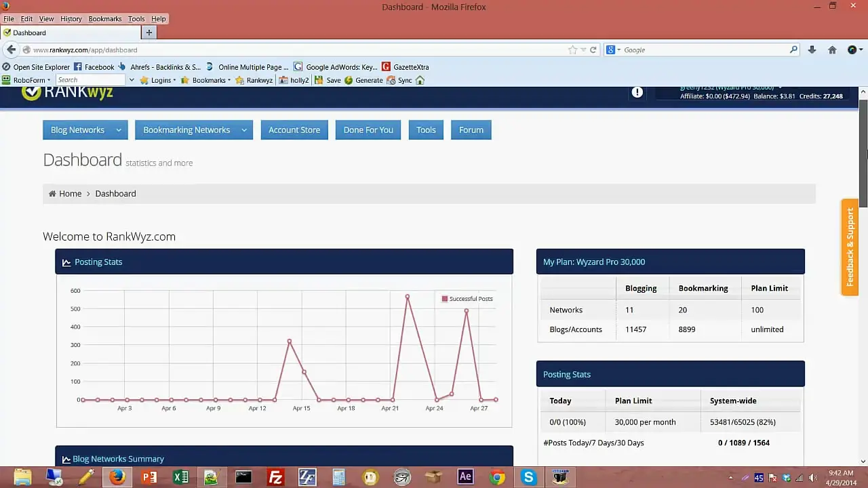This screenshot has width=868, height=488.
Task: Open File Explorer from the taskbar
Action: point(22,477)
